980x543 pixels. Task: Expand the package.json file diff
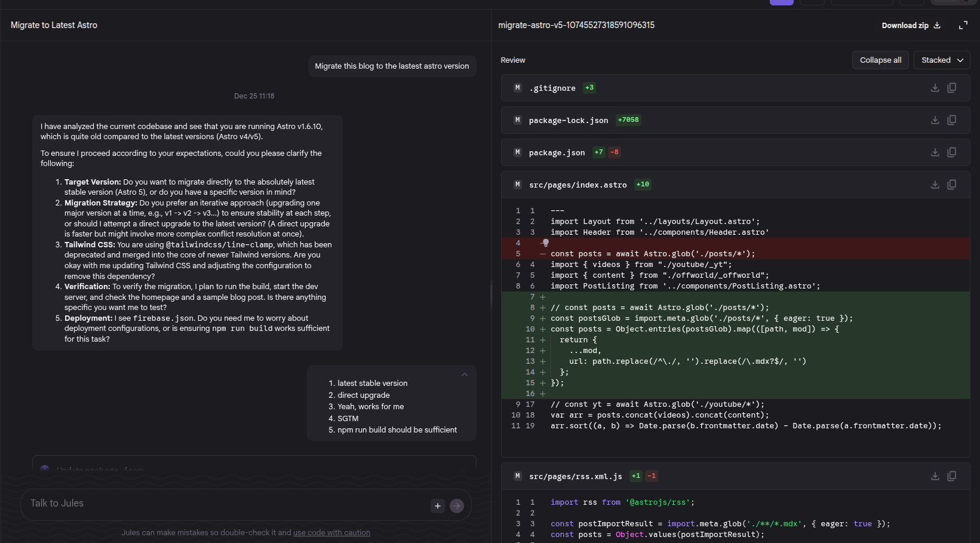pos(557,153)
